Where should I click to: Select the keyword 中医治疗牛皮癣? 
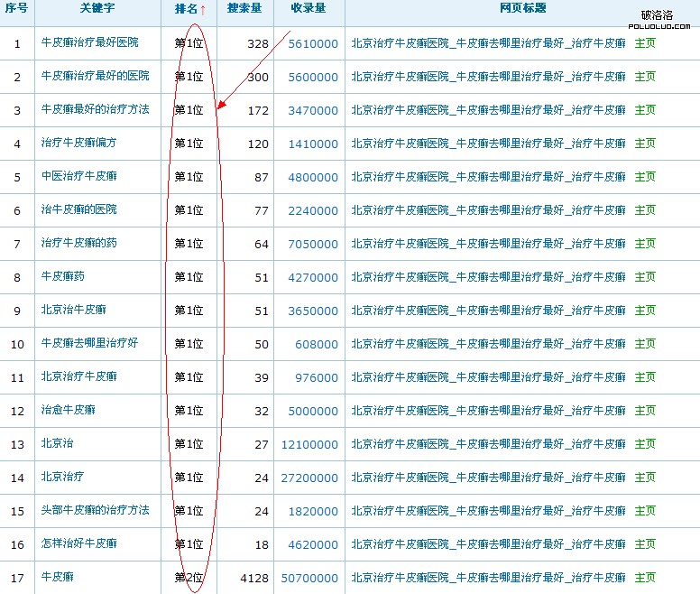coord(78,177)
